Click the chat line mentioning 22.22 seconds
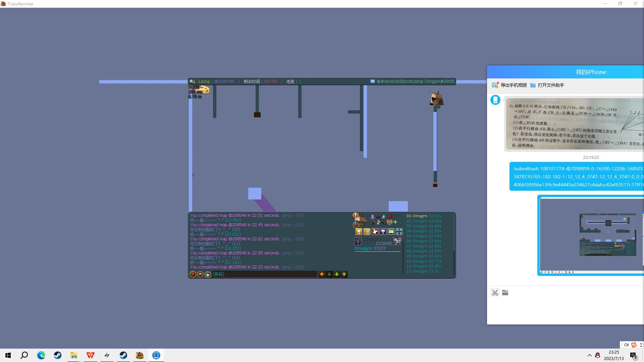This screenshot has width=644, height=362. coord(247,267)
